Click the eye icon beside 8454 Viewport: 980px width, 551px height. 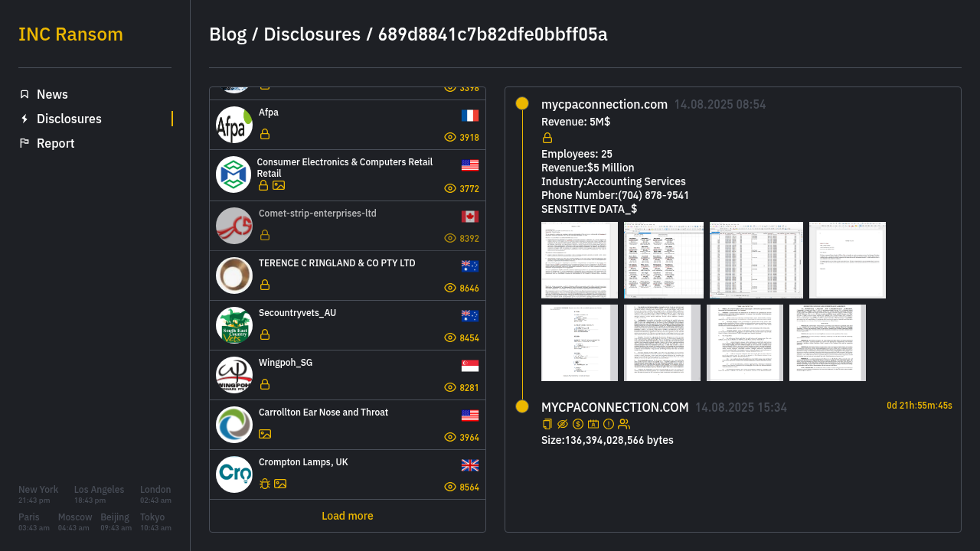tap(450, 337)
